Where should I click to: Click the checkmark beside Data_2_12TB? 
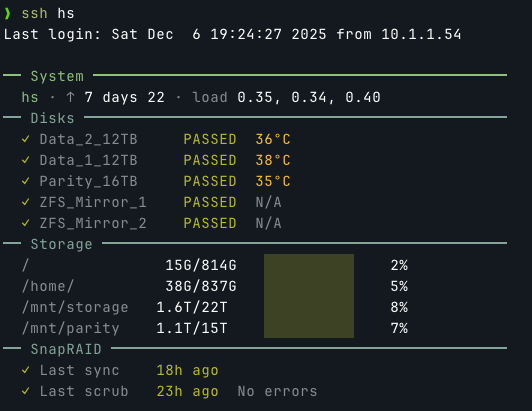pos(25,139)
